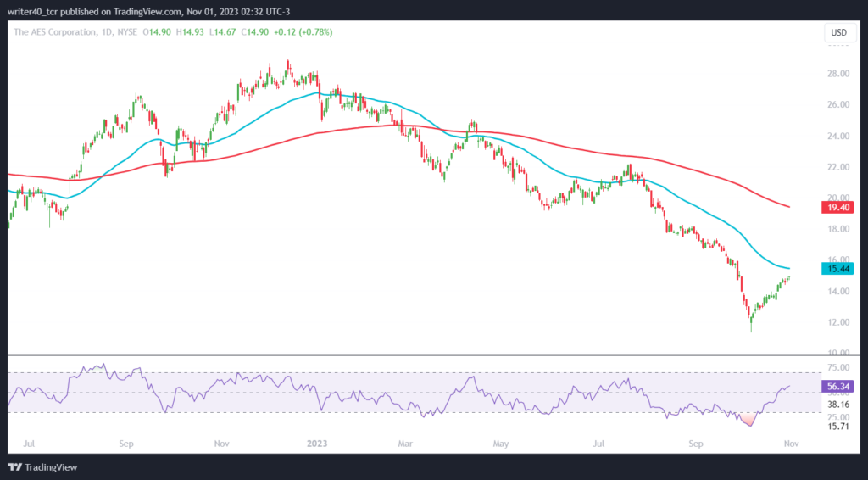Click the May label on time axis

[x=500, y=444]
